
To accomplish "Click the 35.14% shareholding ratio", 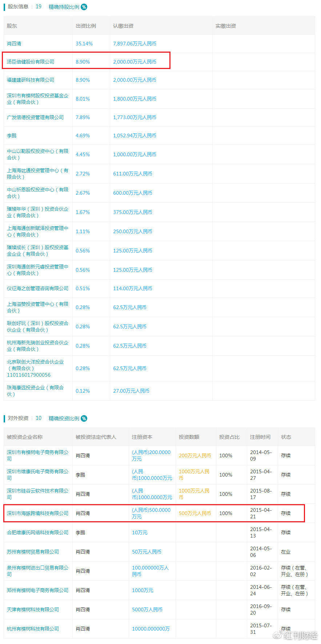I will point(84,44).
